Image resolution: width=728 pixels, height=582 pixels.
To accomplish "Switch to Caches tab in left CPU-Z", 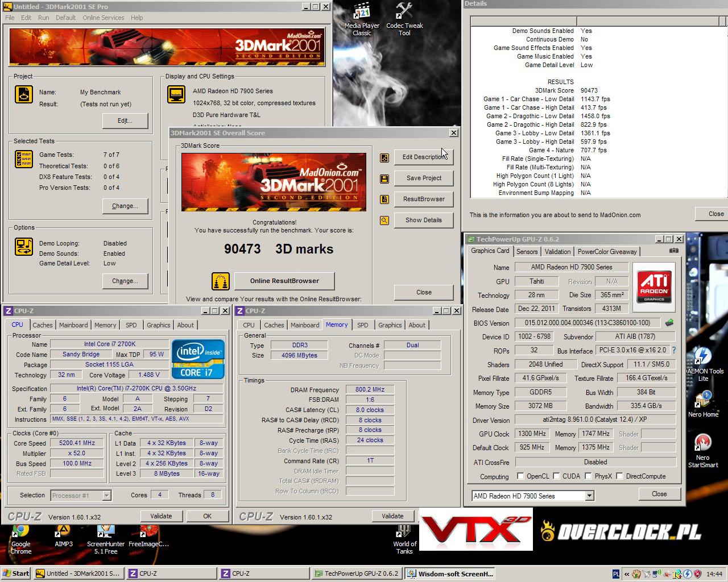I will point(42,325).
